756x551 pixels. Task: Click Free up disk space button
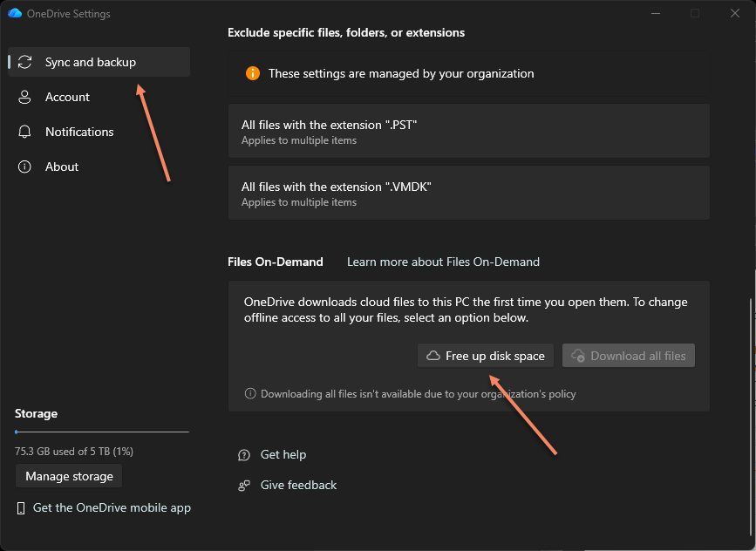click(x=486, y=356)
